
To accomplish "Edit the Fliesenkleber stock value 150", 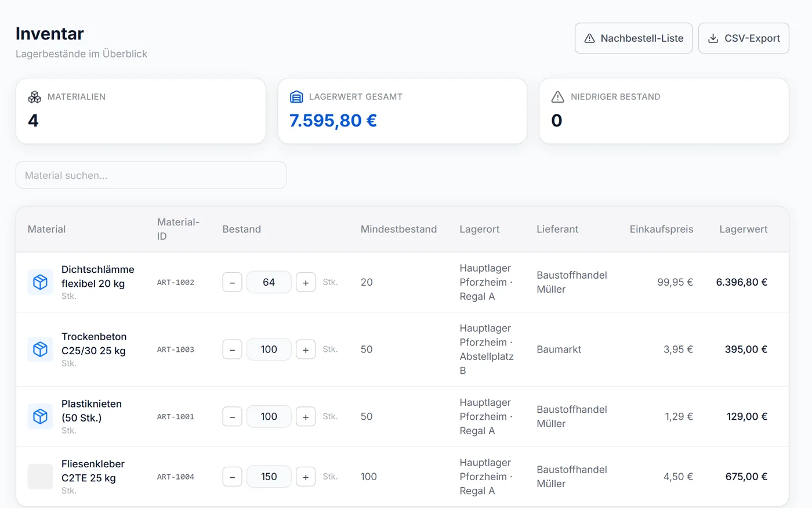I will tap(269, 477).
